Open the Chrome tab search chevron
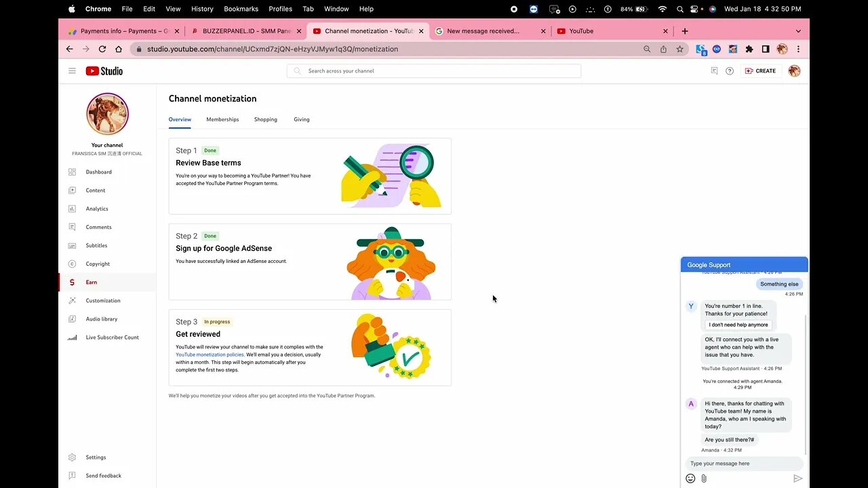 coord(798,31)
